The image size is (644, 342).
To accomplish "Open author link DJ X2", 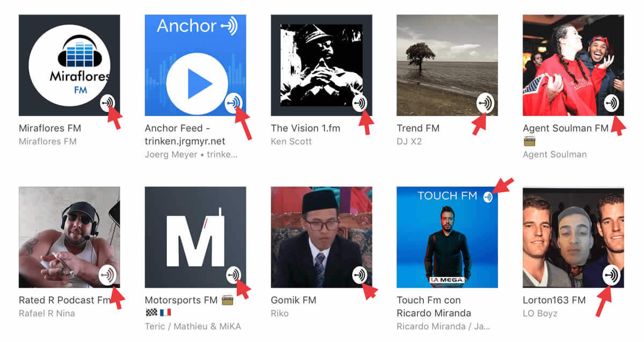I will (x=411, y=142).
